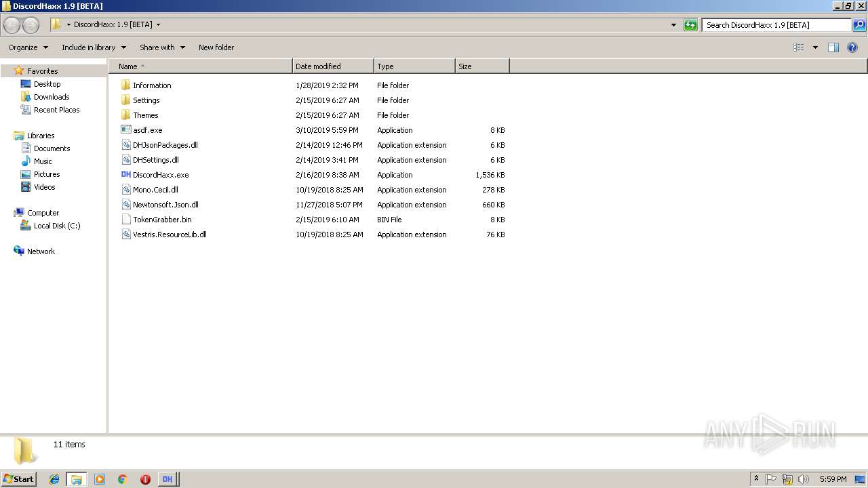
Task: Click the volume tray icon
Action: [x=804, y=479]
